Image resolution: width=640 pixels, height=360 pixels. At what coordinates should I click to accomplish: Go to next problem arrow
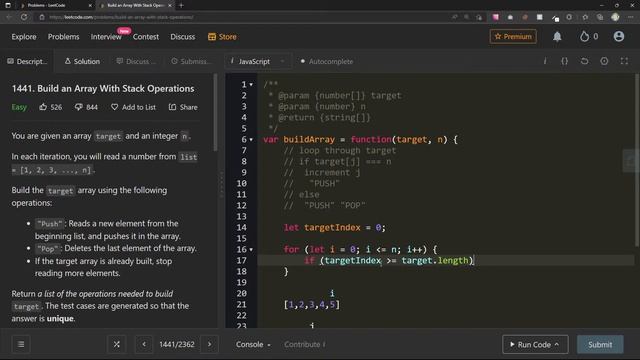209,344
